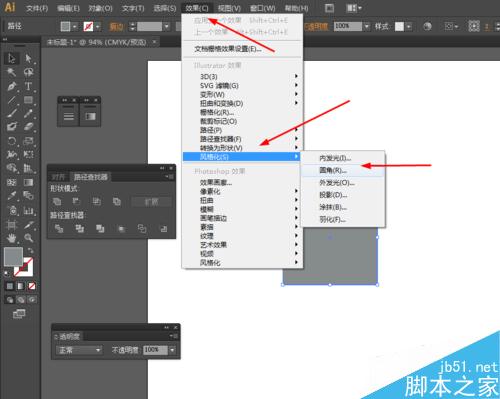Image resolution: width=500 pixels, height=399 pixels.
Task: Select the Lasso tool
Action: (28, 72)
